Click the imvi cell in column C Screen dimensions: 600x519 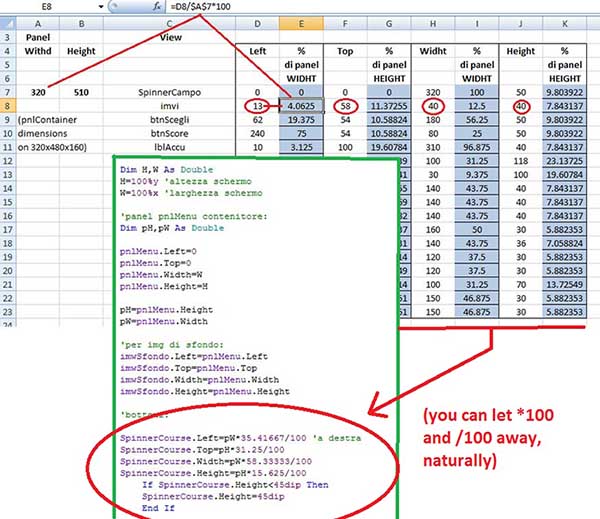(x=170, y=106)
